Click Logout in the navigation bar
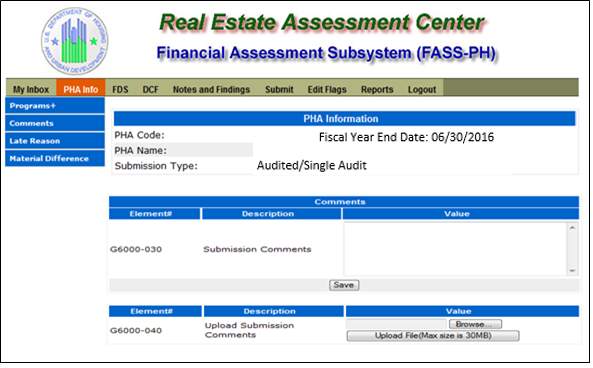Viewport: 593px width, 368px height. point(422,90)
